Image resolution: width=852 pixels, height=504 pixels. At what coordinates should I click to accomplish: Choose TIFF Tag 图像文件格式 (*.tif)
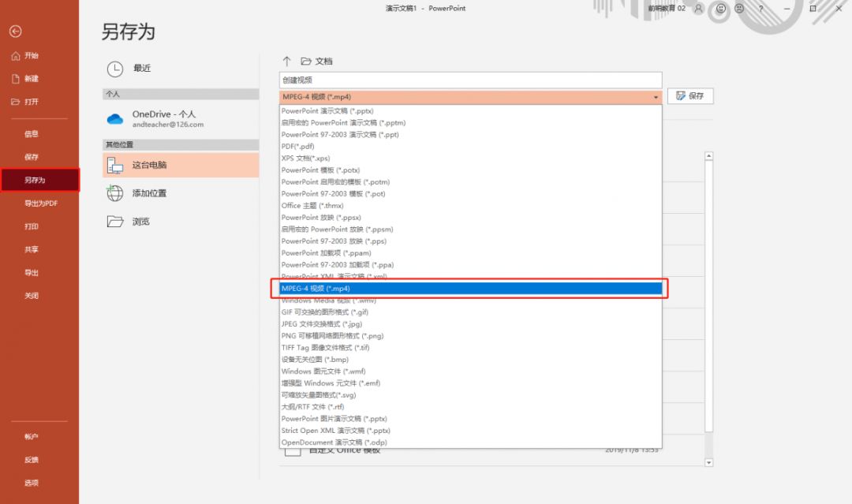(470, 348)
